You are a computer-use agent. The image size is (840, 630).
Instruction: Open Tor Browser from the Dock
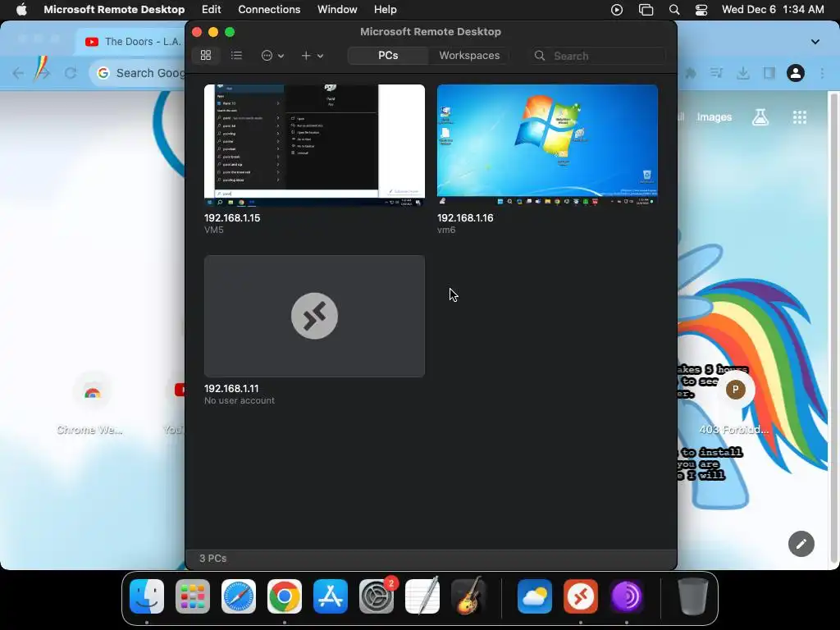click(627, 596)
